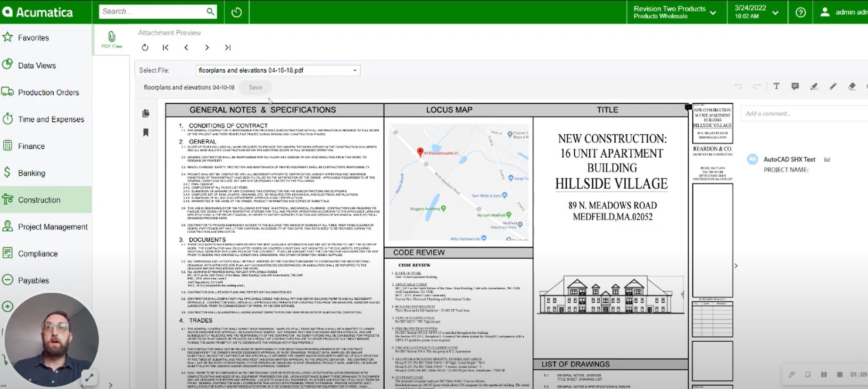Open Banking workspace
868x389 pixels.
(32, 173)
